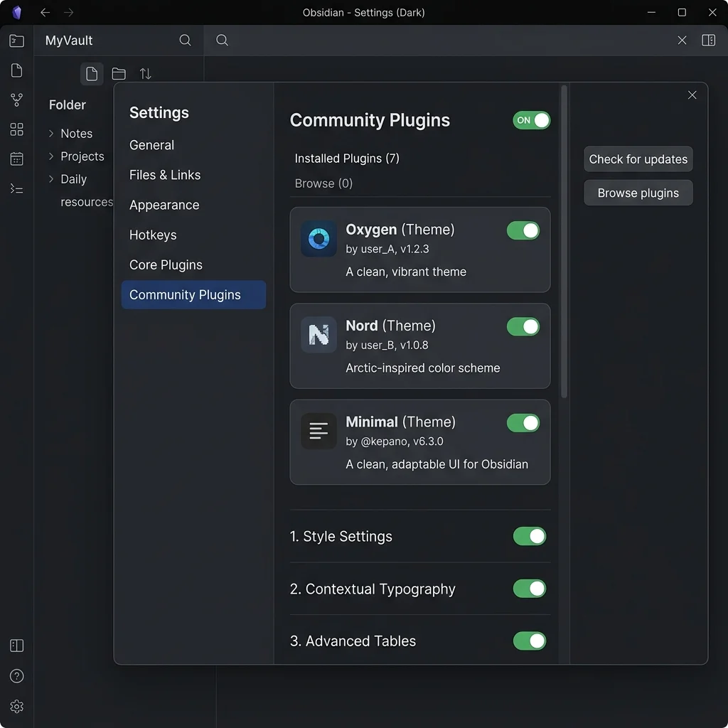Expand the Notes folder chevron
The height and width of the screenshot is (728, 728).
point(51,134)
